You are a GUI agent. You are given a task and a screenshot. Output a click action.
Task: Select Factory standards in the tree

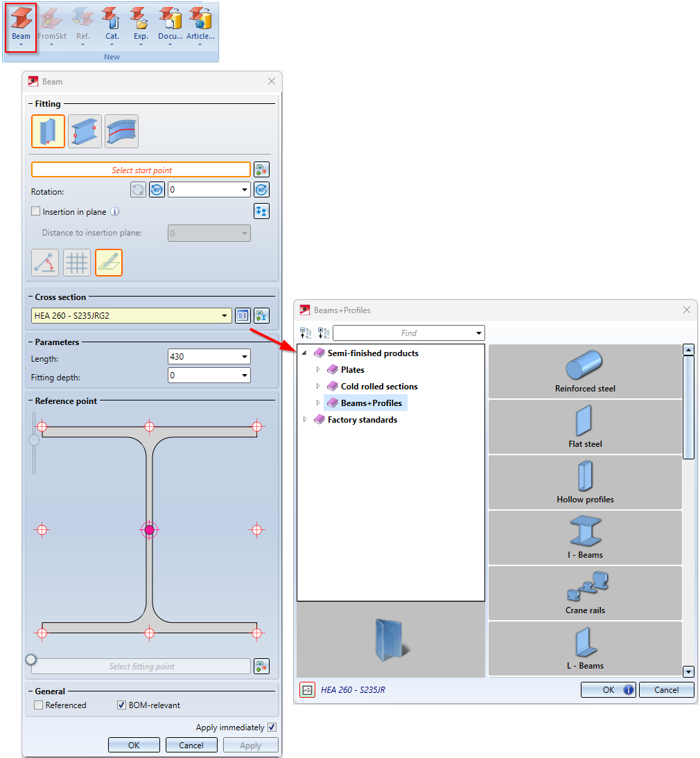point(356,420)
